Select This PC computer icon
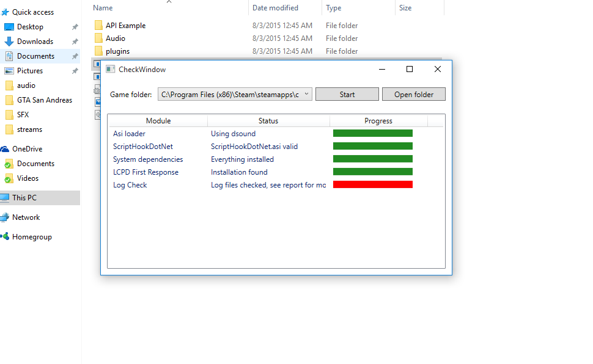The width and height of the screenshot is (593, 364). [4, 197]
